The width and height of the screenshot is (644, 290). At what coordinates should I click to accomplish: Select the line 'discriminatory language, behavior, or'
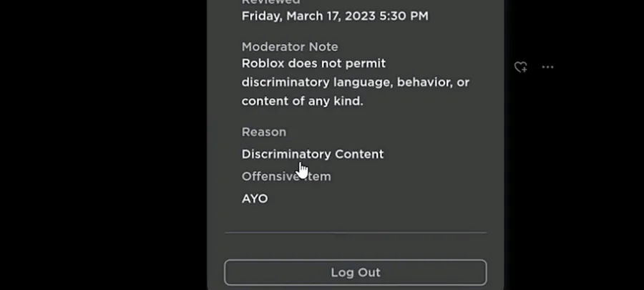[x=355, y=82]
